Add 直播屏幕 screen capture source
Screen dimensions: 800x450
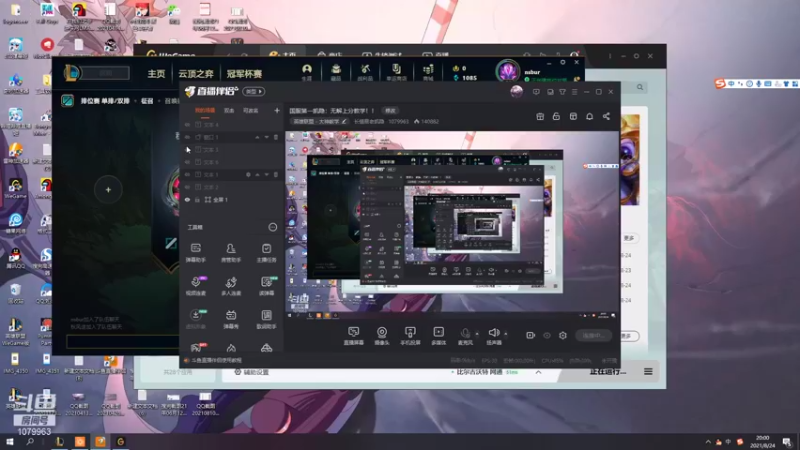354,336
